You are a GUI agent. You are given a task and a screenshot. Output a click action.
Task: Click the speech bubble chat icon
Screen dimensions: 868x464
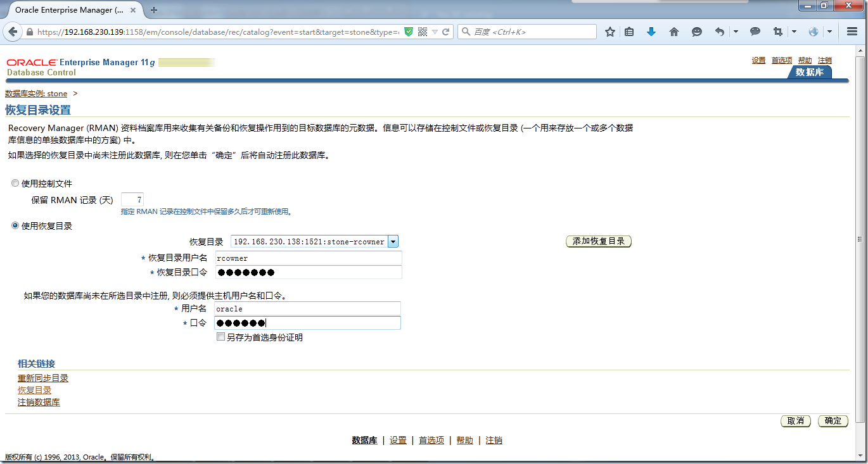coord(755,32)
